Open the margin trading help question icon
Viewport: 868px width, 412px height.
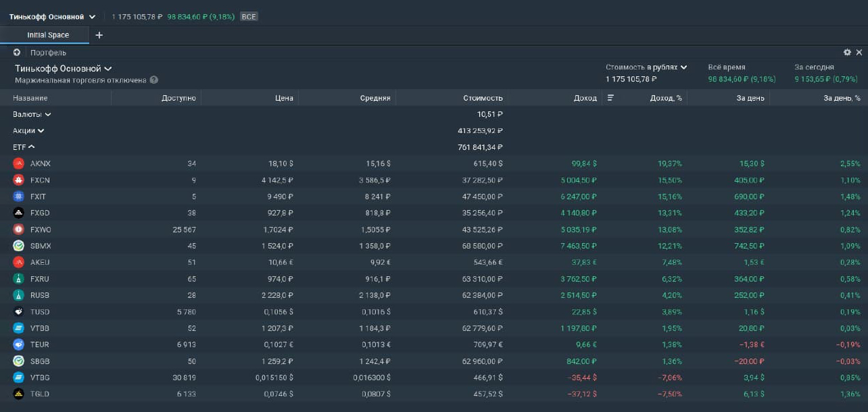tap(154, 80)
